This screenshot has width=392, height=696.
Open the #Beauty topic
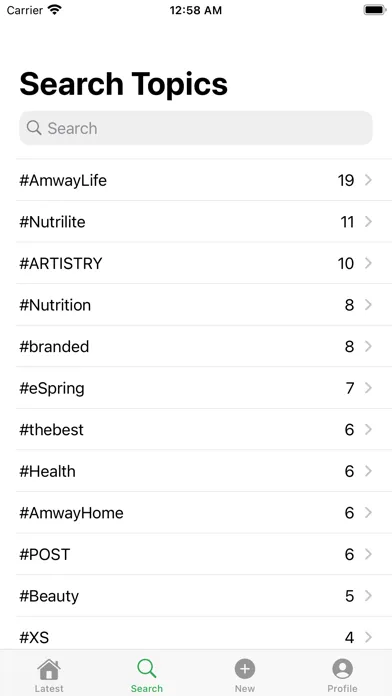(204, 596)
